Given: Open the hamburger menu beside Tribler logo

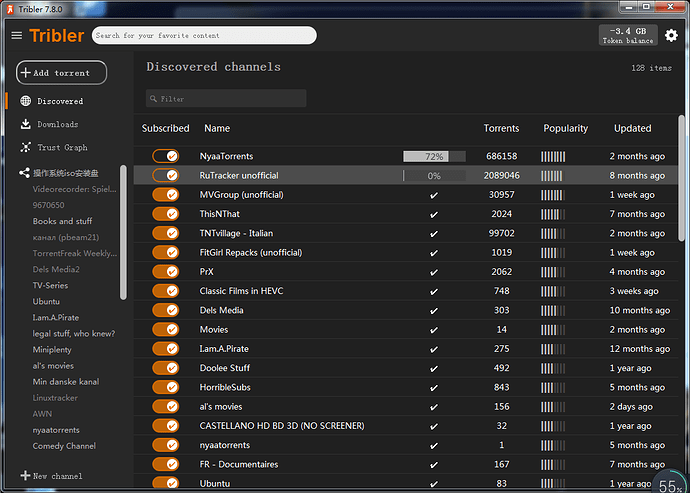Looking at the screenshot, I should (x=17, y=35).
